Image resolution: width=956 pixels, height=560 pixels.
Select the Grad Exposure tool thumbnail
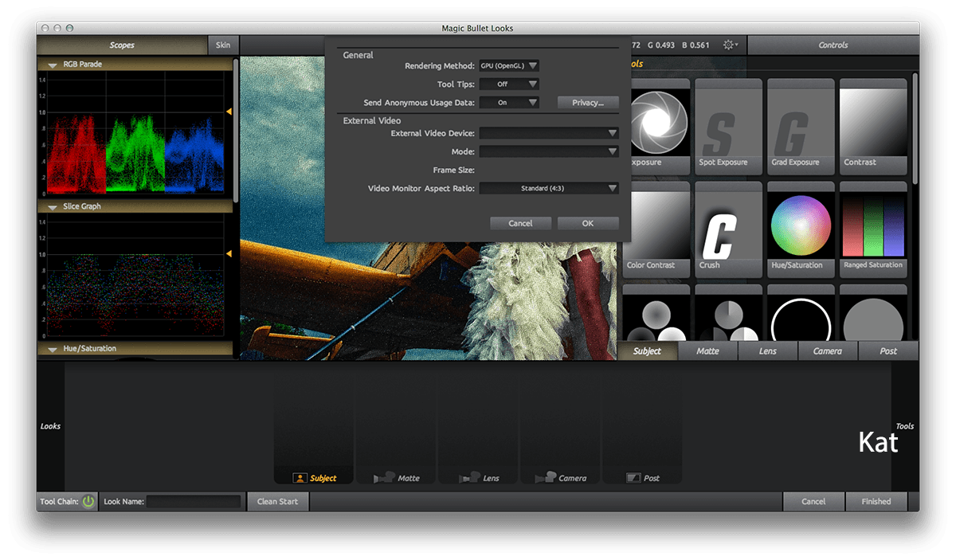(x=801, y=127)
